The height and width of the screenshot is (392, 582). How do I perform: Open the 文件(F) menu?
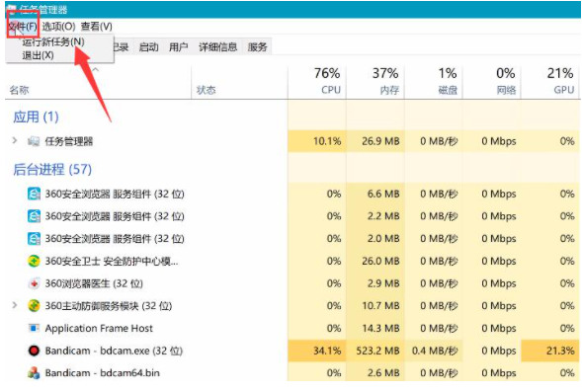pyautogui.click(x=23, y=27)
